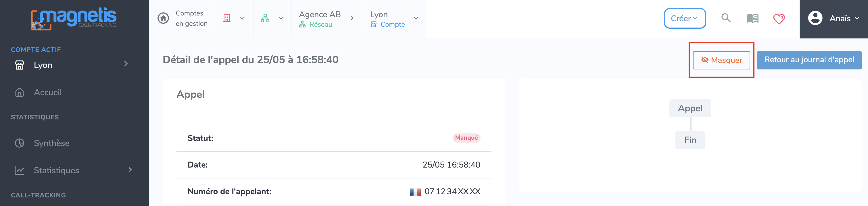The image size is (868, 206).
Task: Hide call details with Masquer button
Action: click(721, 60)
